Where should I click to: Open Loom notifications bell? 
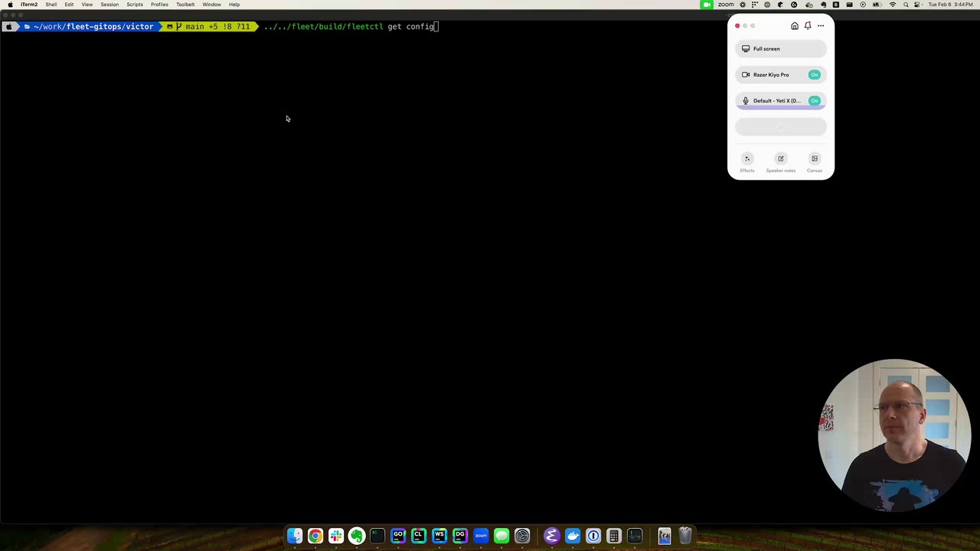808,26
